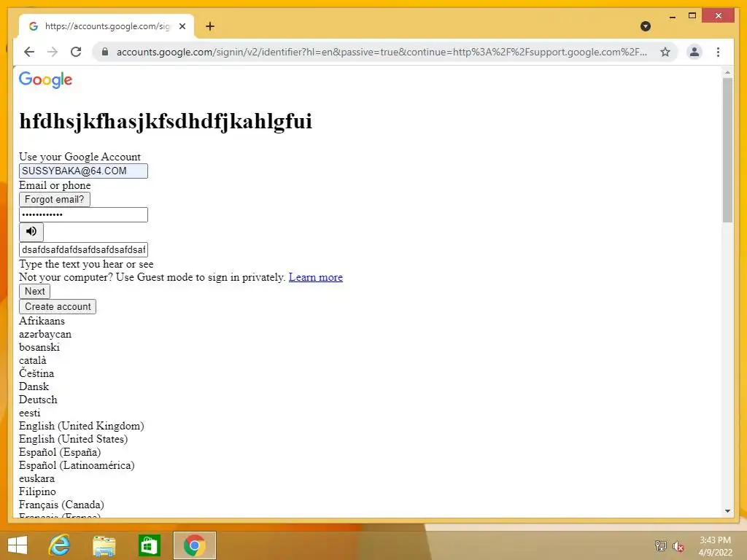Image resolution: width=747 pixels, height=560 pixels.
Task: Select Français (Canada)
Action: coord(61,505)
